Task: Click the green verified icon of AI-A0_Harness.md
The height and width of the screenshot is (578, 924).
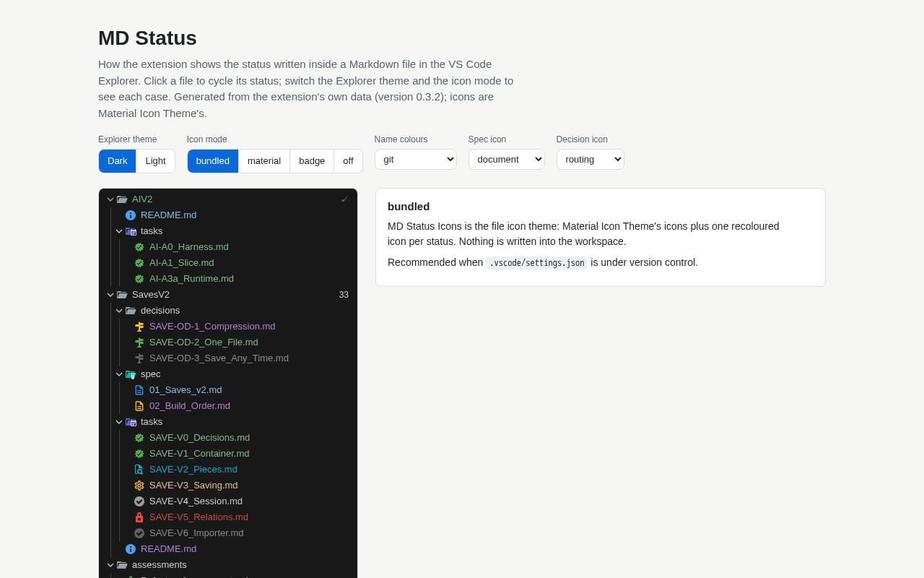Action: [x=139, y=247]
